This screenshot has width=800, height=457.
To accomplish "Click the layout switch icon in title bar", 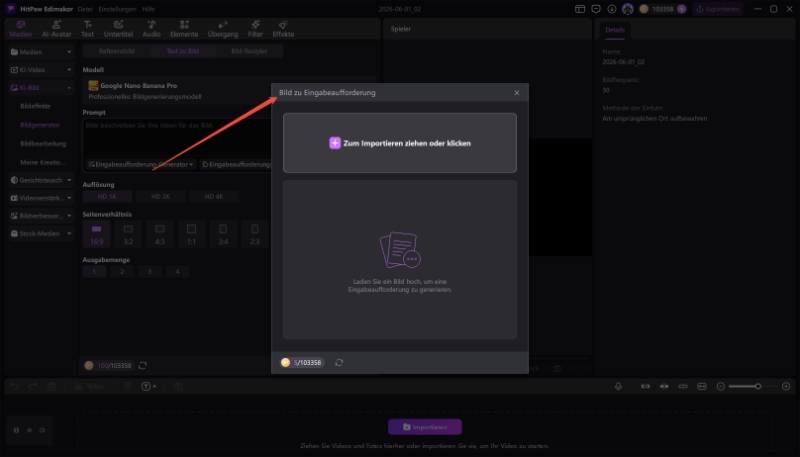I will tap(580, 9).
